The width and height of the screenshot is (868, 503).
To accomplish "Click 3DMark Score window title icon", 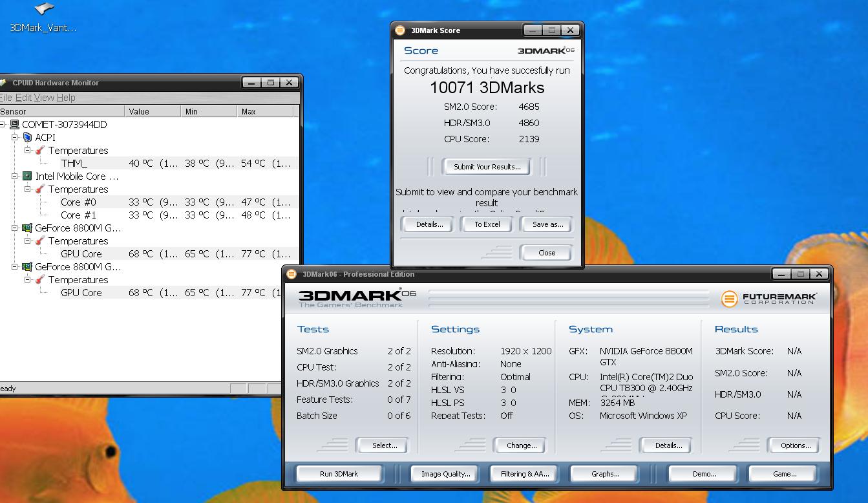I will tap(400, 30).
